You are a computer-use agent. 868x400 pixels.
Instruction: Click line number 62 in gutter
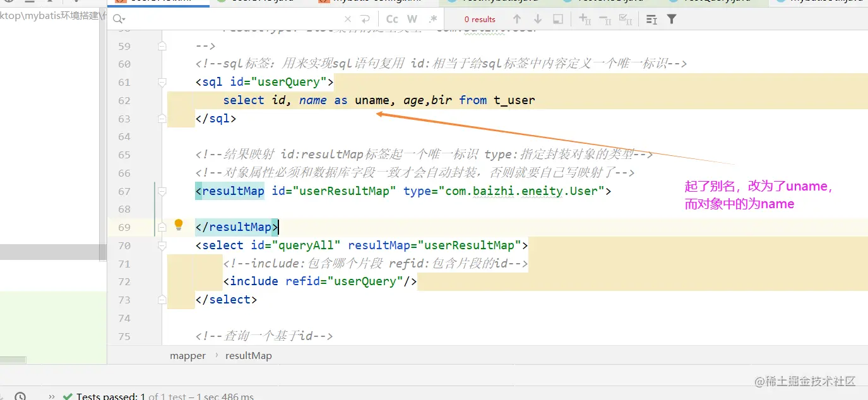pos(124,100)
